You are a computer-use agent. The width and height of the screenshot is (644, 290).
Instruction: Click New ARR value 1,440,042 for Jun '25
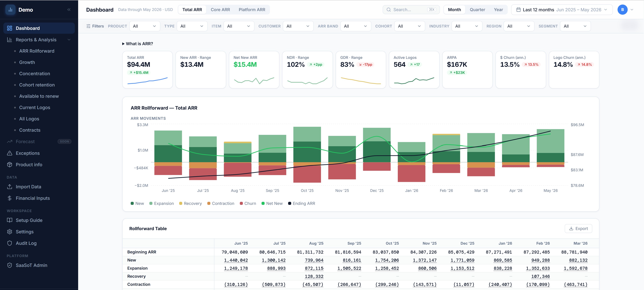(236, 260)
